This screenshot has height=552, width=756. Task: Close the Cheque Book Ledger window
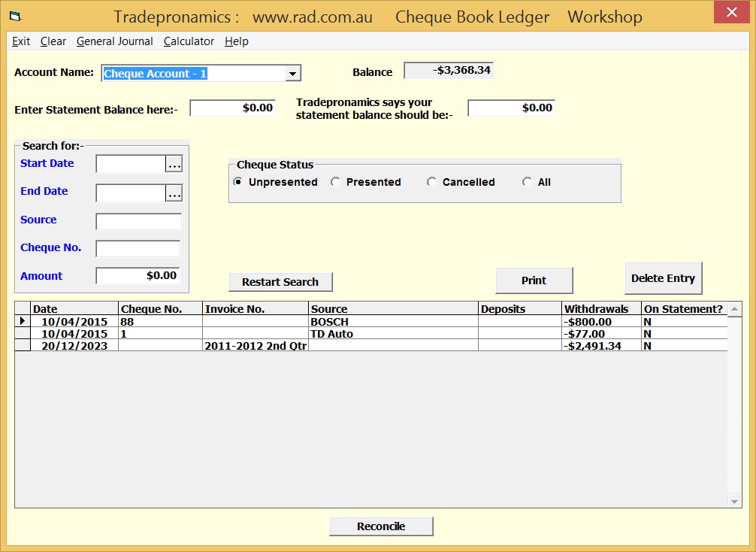point(731,12)
